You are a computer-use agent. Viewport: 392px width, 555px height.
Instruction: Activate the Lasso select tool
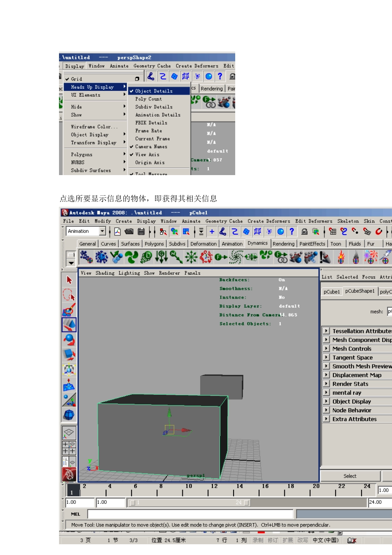pyautogui.click(x=69, y=295)
